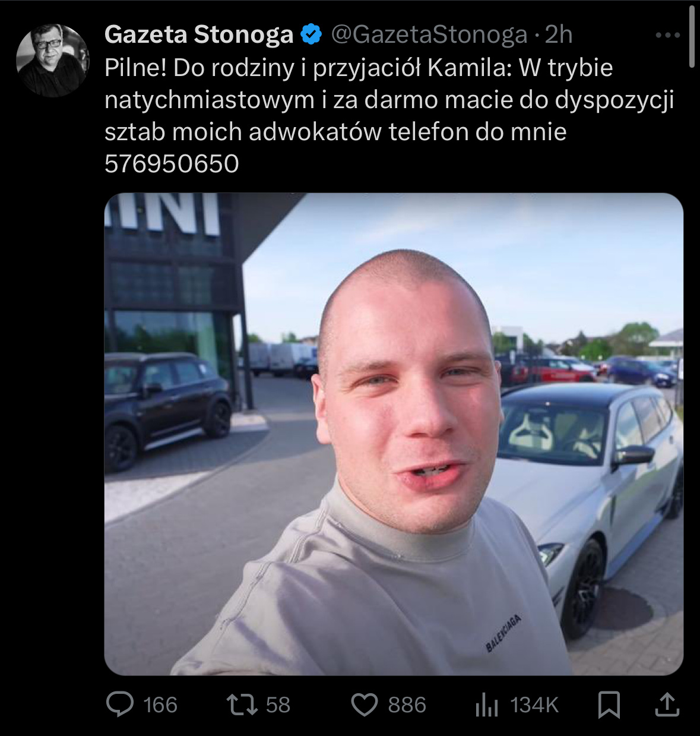
Task: Tap the retweet arrows icon
Action: (242, 705)
